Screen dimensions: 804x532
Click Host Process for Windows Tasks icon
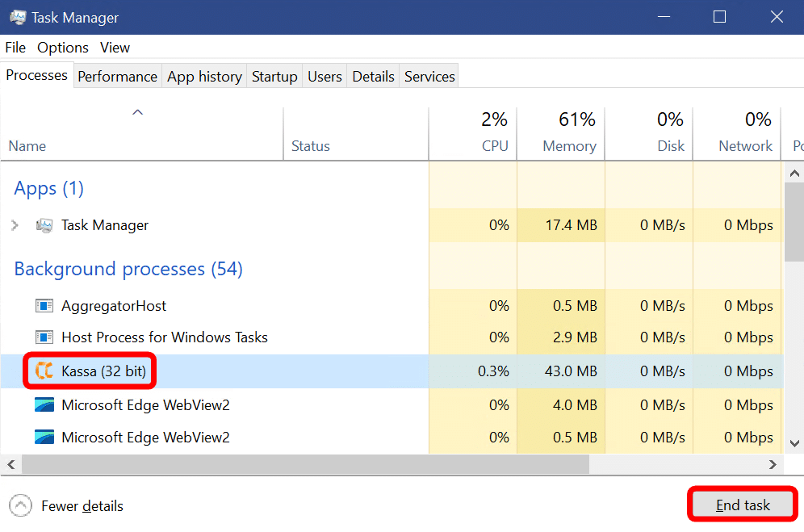pos(44,337)
